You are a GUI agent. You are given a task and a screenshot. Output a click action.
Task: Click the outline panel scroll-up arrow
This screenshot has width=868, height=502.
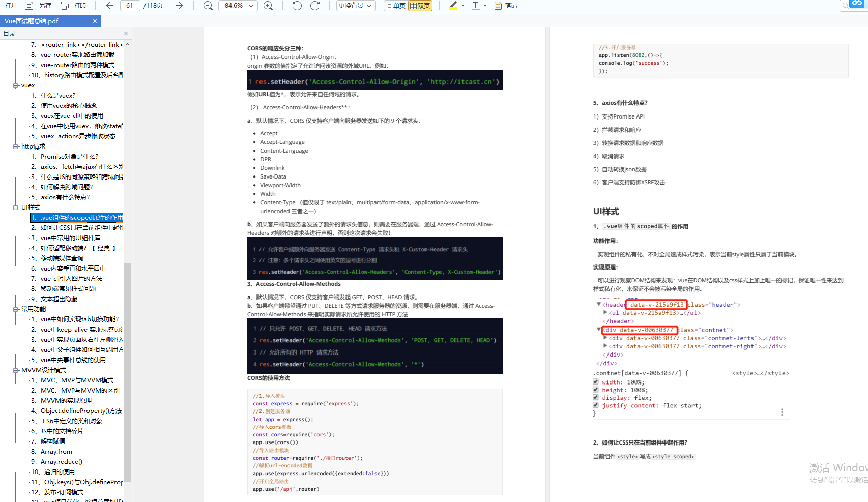[127, 44]
